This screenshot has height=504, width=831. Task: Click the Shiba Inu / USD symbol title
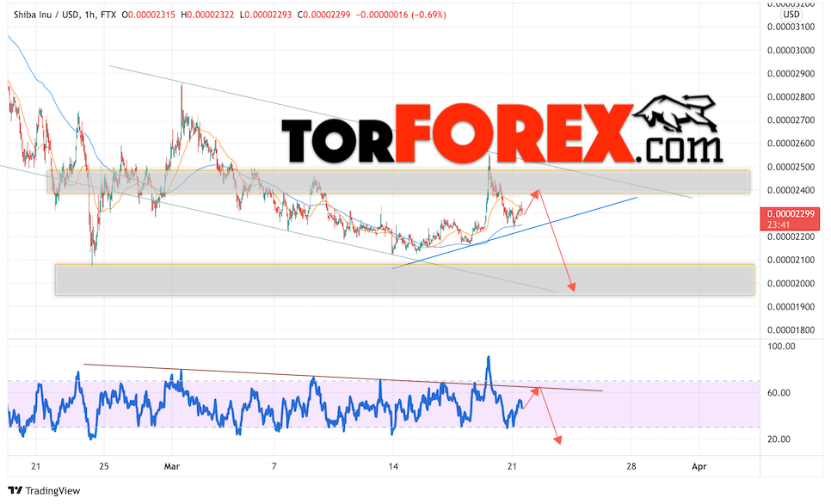tap(46, 15)
